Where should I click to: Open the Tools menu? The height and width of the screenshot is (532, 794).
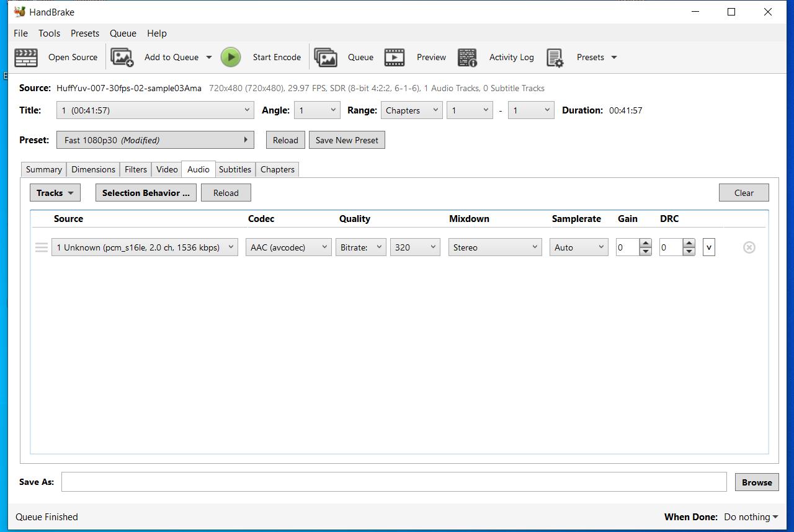point(49,33)
